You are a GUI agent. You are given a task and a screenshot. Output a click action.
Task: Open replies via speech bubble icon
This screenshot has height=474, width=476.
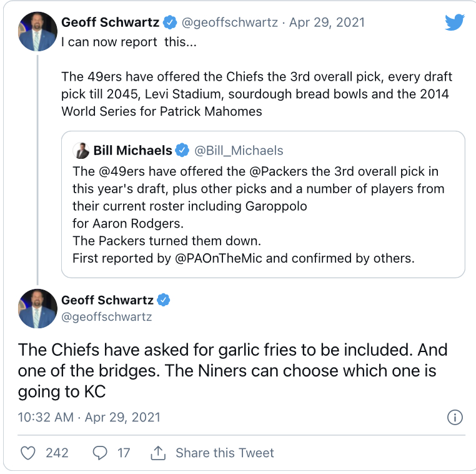(100, 453)
